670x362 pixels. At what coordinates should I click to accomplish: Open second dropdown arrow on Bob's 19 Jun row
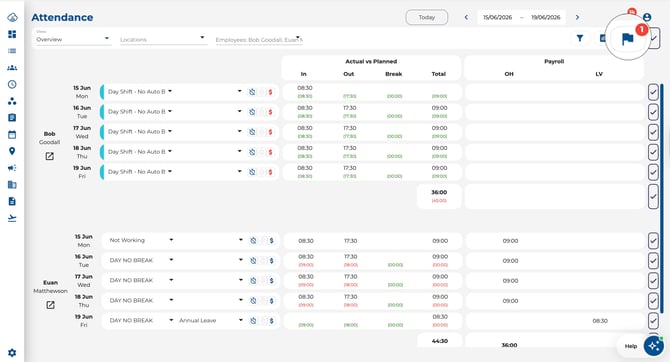(239, 171)
